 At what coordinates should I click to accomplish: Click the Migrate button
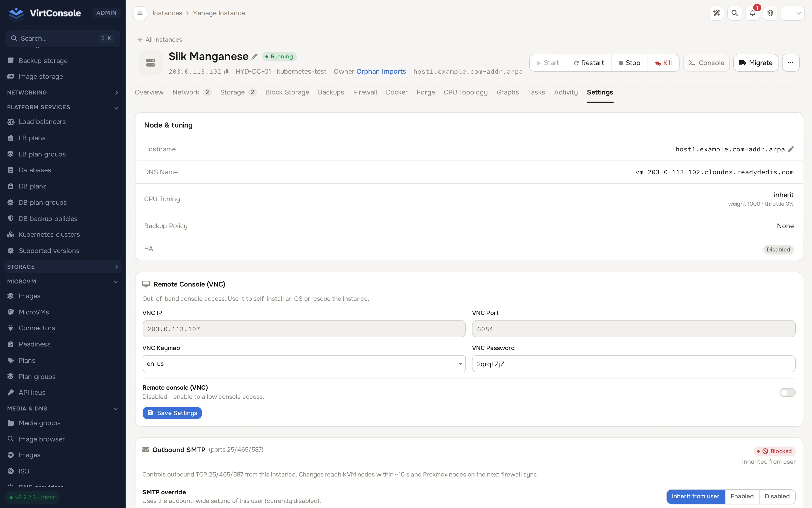[x=756, y=63]
